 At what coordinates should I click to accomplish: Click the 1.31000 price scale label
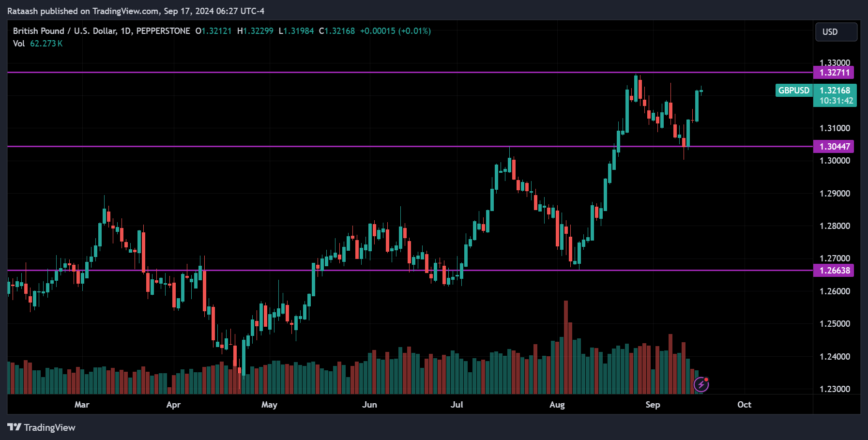(835, 128)
